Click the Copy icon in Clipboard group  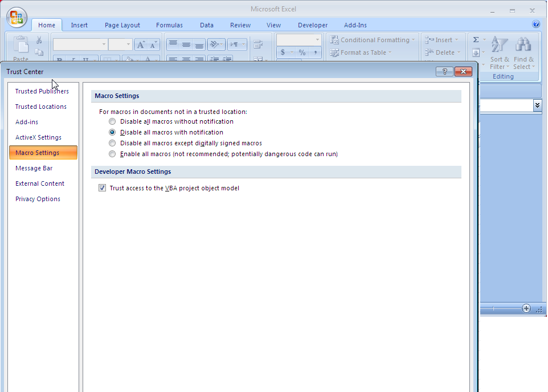[39, 52]
